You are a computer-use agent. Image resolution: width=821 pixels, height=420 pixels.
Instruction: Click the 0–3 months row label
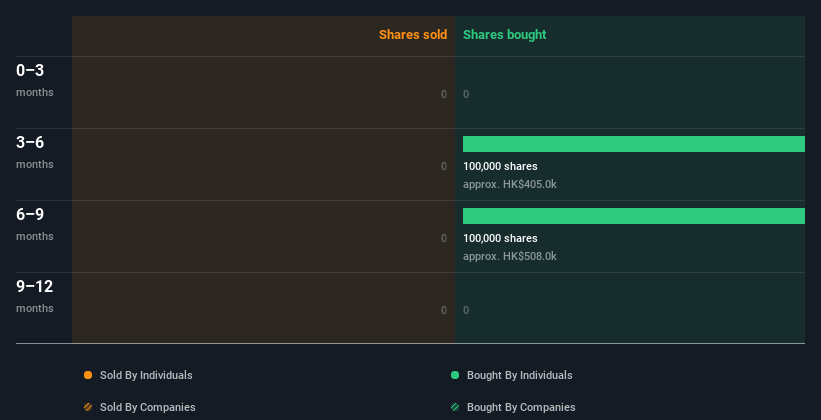click(35, 80)
